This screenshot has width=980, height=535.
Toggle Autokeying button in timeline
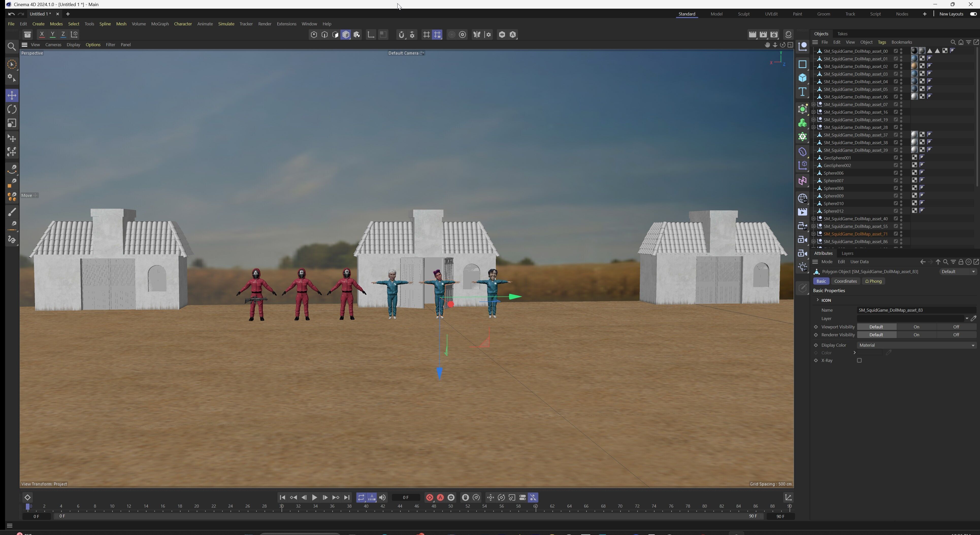pos(440,498)
